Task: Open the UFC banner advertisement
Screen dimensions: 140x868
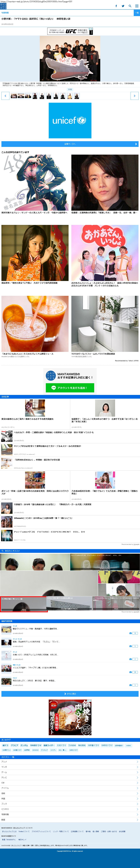Action: pos(70,31)
